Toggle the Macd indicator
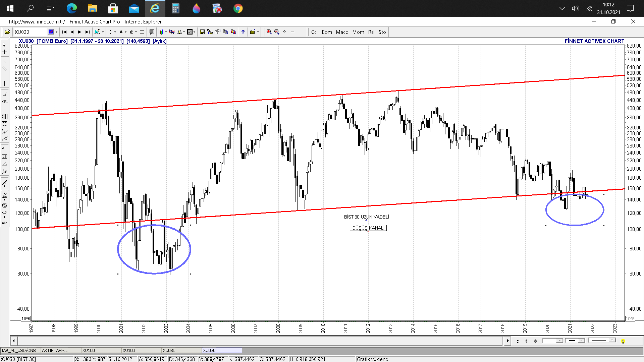Viewport: 644px width, 362px height. (342, 32)
